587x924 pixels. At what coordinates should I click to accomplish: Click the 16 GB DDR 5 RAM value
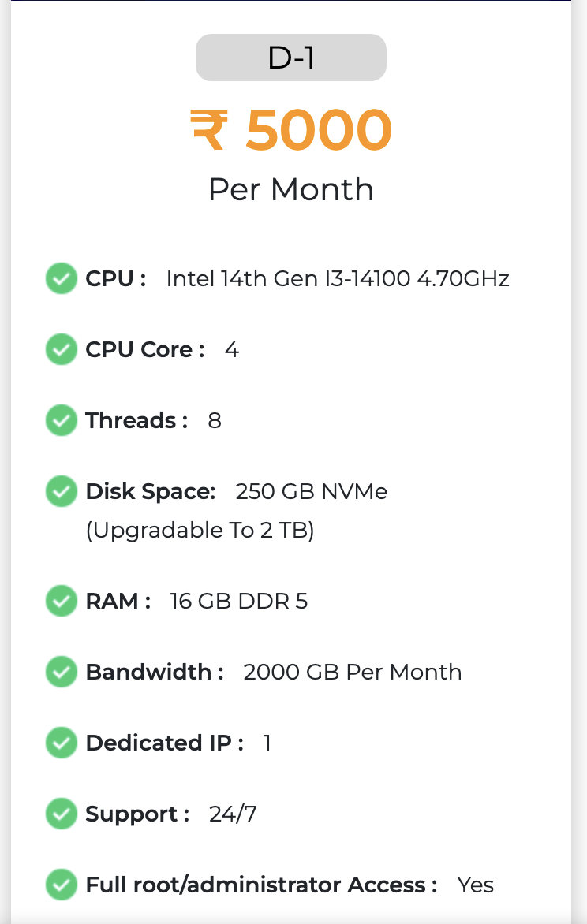coord(239,602)
